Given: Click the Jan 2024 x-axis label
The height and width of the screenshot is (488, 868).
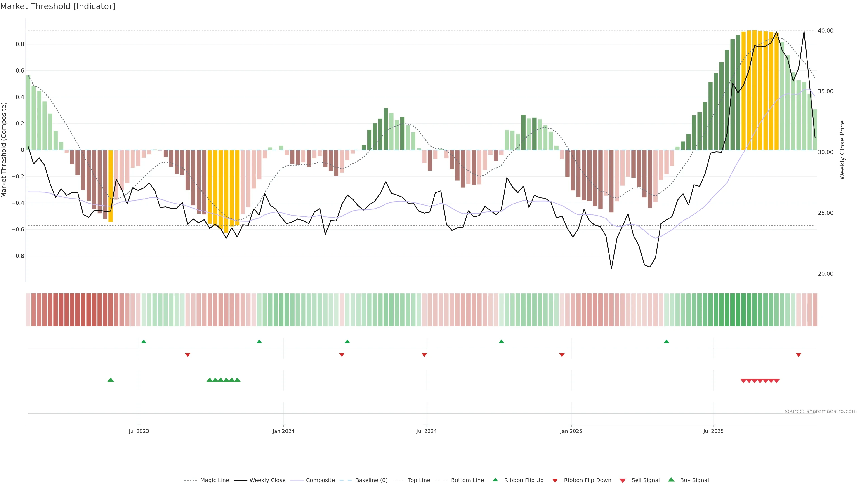Looking at the screenshot, I should coord(283,431).
